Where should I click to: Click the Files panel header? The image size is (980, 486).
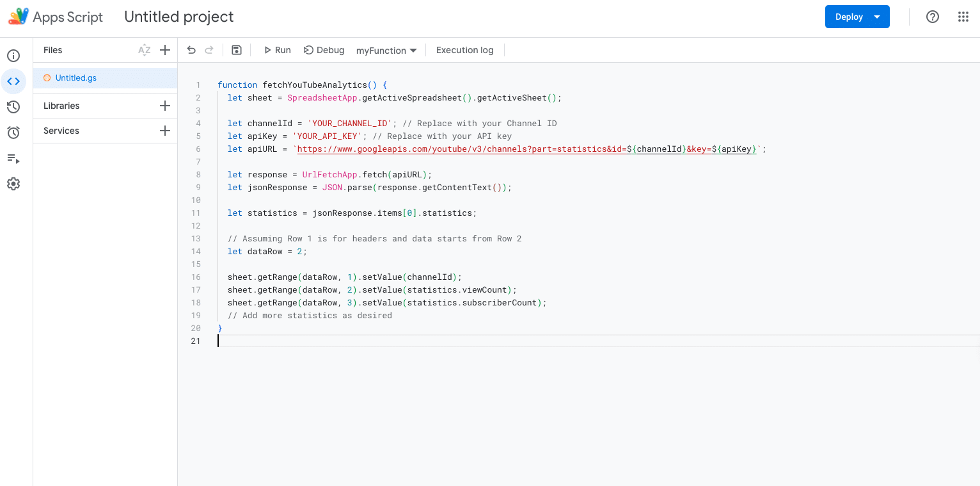[53, 50]
